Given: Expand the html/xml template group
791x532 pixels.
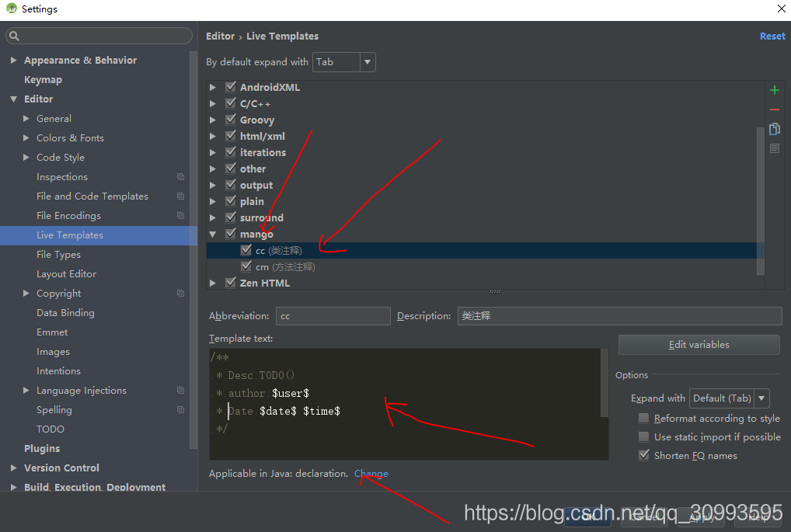Looking at the screenshot, I should pyautogui.click(x=213, y=136).
